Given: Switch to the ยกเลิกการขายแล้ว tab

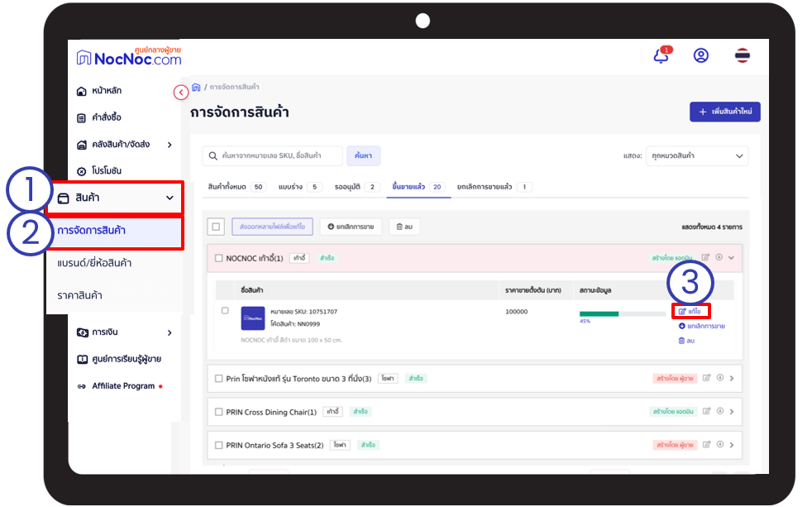Looking at the screenshot, I should [494, 187].
